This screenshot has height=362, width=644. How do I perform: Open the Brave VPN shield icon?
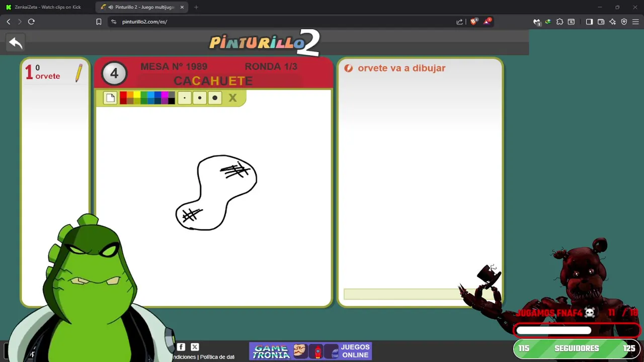pos(624,22)
